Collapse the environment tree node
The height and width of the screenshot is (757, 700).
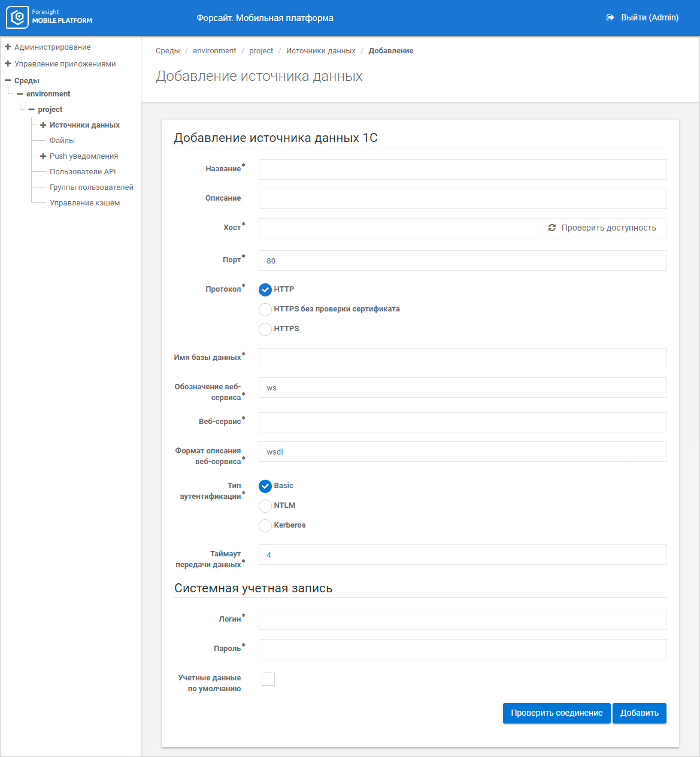coord(20,94)
